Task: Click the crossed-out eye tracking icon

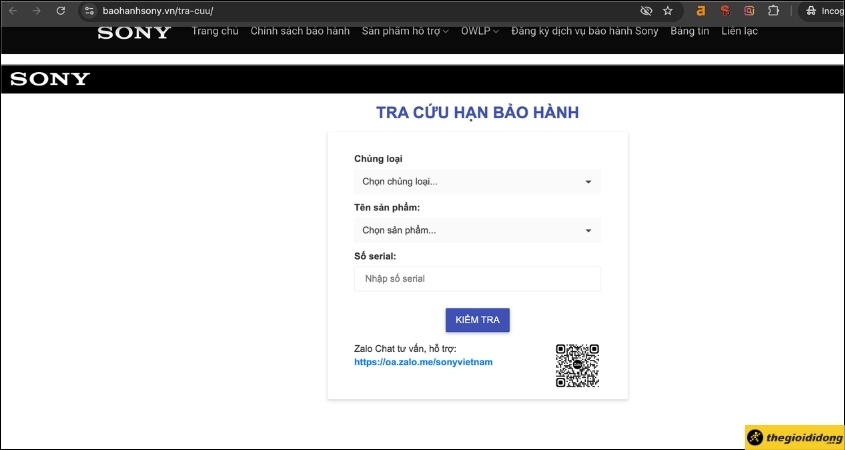Action: click(x=646, y=11)
